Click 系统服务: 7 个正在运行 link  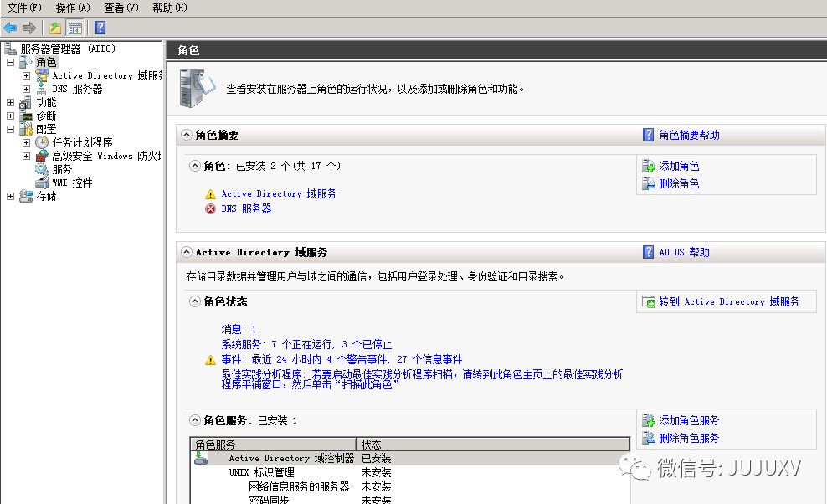pos(306,345)
